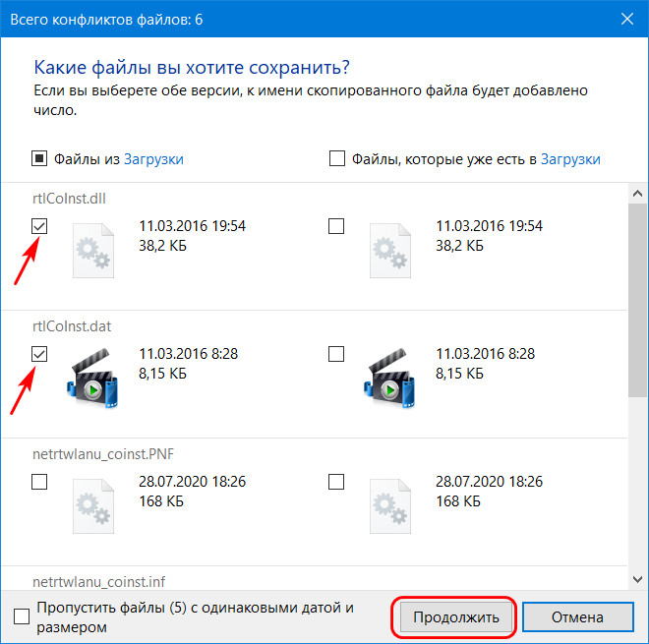Uncheck the source rtlCoInst.dll checkbox
Image resolution: width=649 pixels, height=644 pixels.
[x=39, y=226]
